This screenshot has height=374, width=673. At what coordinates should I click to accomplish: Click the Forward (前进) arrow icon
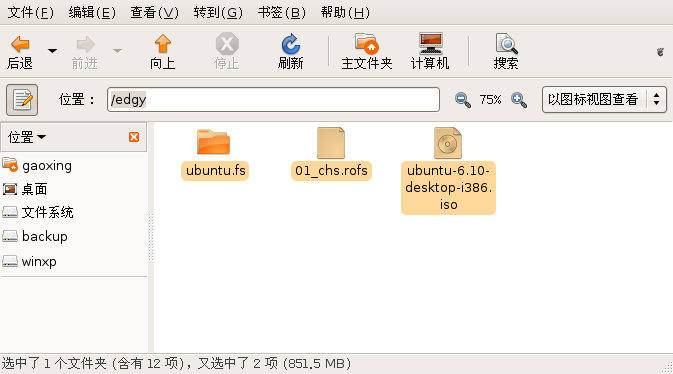coord(85,44)
